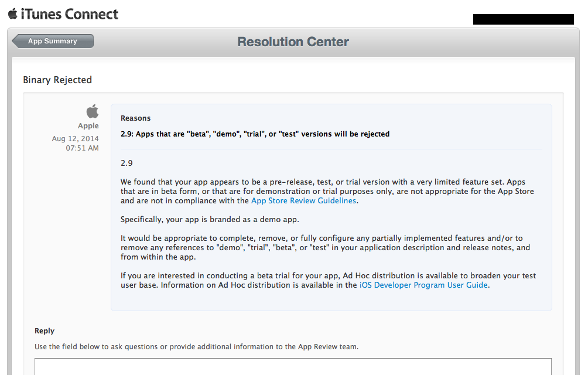588x375 pixels.
Task: Open the iOS Developer Program User Guide link
Action: (424, 285)
